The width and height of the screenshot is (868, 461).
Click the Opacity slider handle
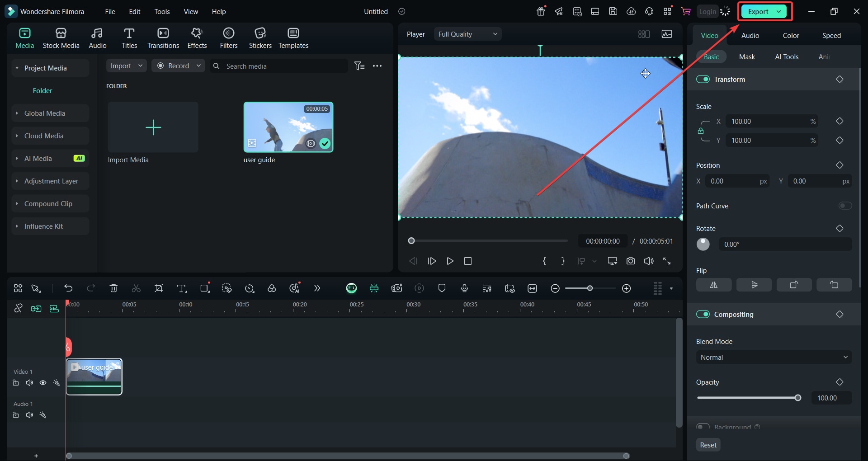click(798, 398)
